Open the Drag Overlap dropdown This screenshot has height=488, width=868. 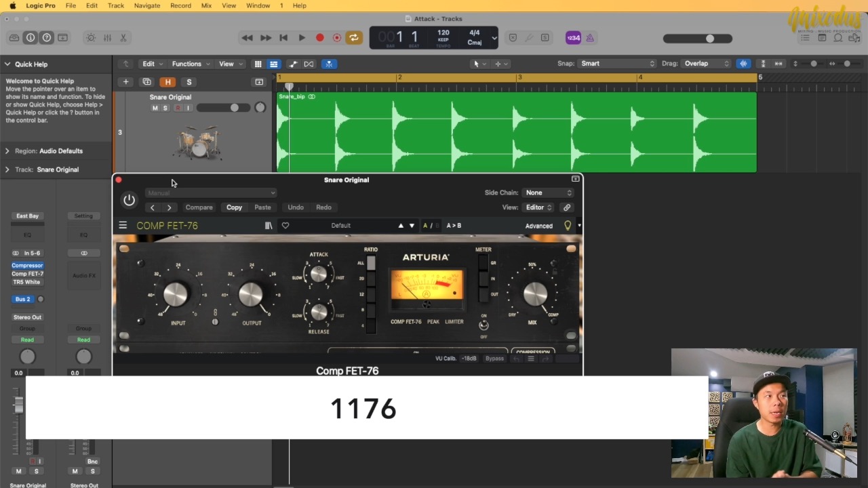coord(706,64)
